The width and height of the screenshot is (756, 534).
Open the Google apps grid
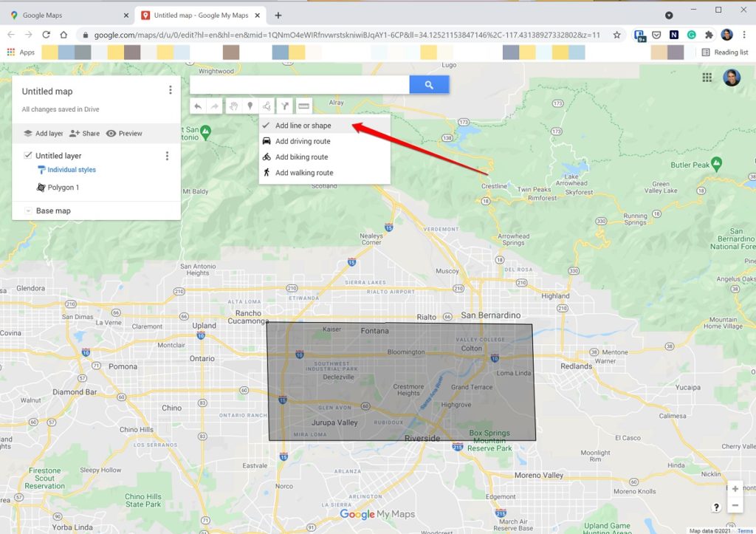coord(707,77)
